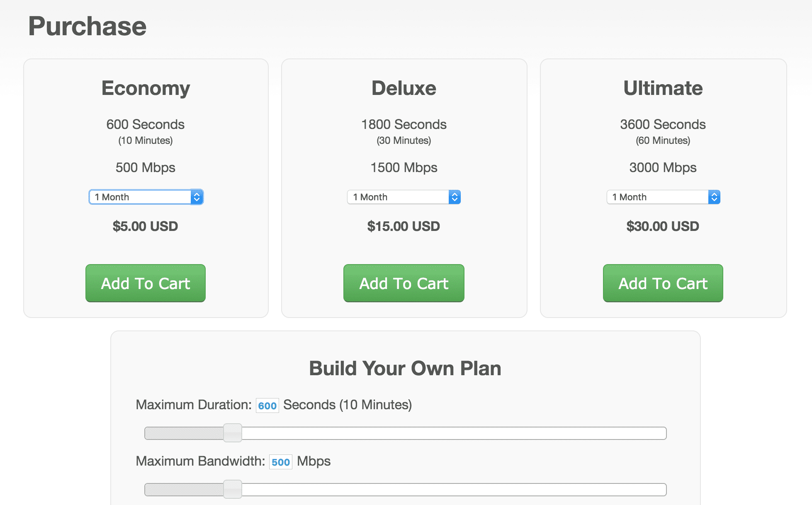The height and width of the screenshot is (505, 812).
Task: Click the Deluxe plan title
Action: pyautogui.click(x=404, y=88)
